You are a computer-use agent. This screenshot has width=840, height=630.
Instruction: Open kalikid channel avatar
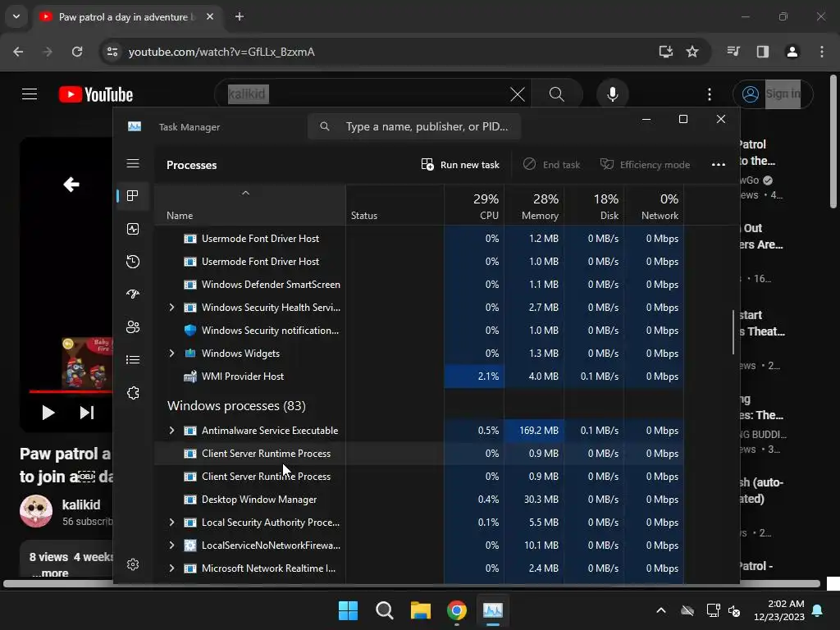pos(36,511)
